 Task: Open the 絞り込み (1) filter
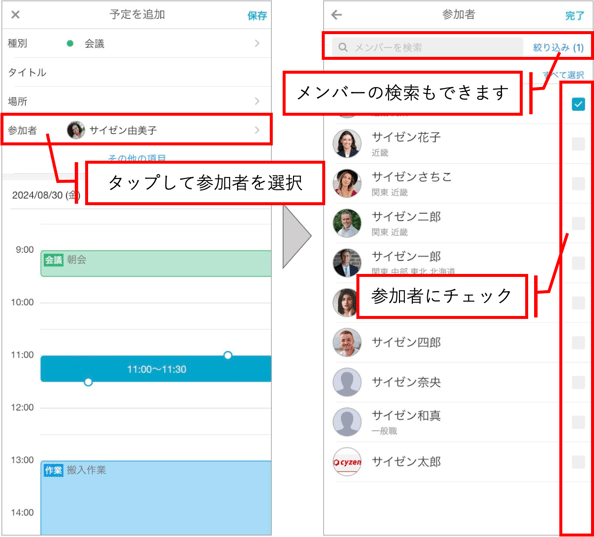click(558, 48)
